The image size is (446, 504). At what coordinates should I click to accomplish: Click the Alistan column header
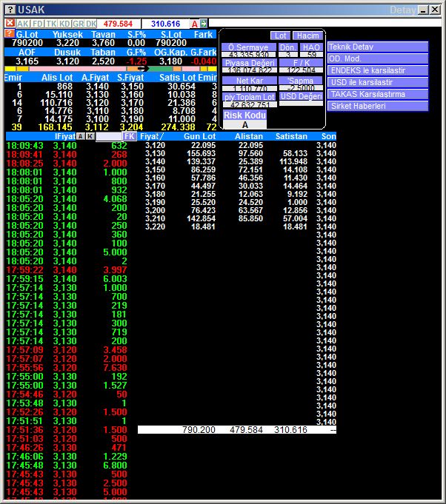click(x=249, y=136)
